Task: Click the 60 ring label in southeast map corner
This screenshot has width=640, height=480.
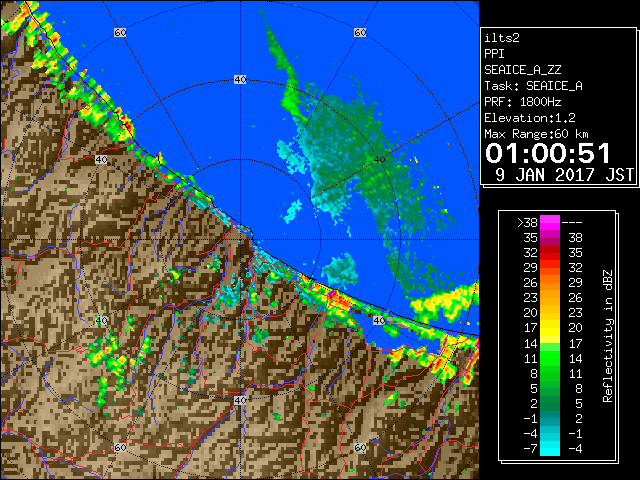Action: [360, 447]
